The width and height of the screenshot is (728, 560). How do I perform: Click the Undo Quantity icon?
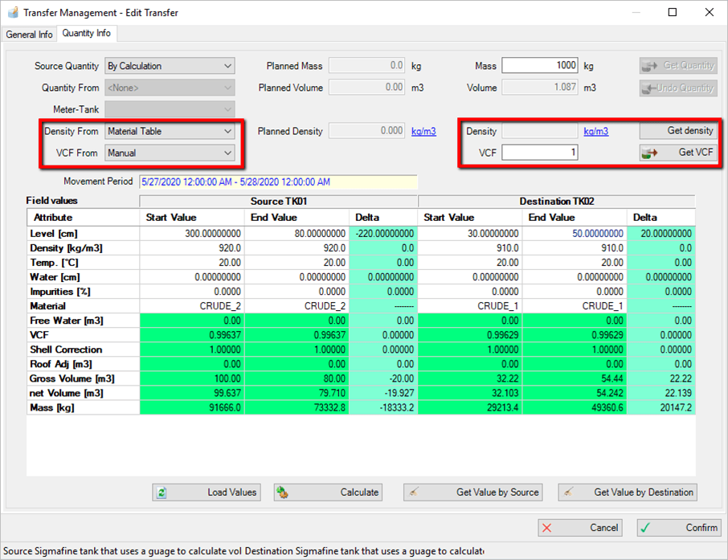(649, 88)
